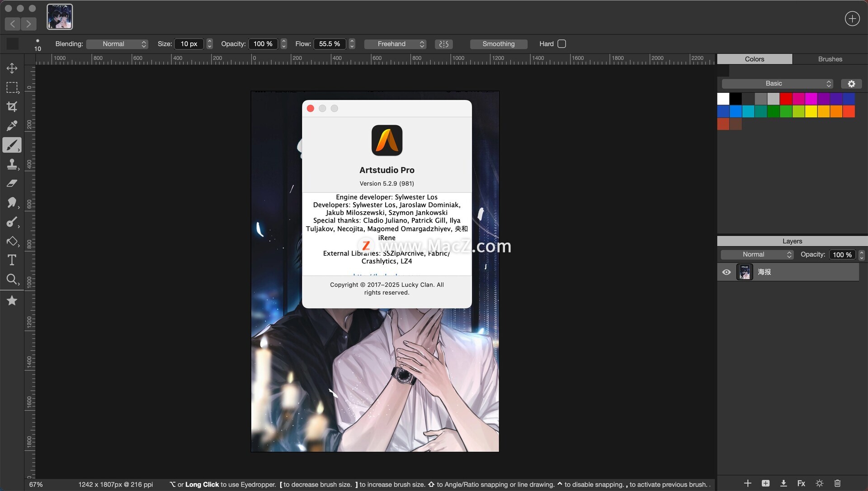Pick the red color swatch

coord(786,99)
